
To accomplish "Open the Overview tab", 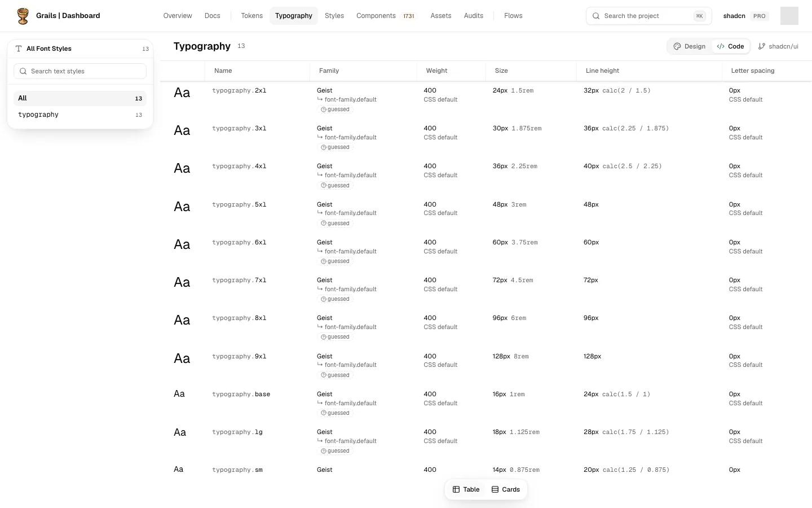I will click(178, 16).
